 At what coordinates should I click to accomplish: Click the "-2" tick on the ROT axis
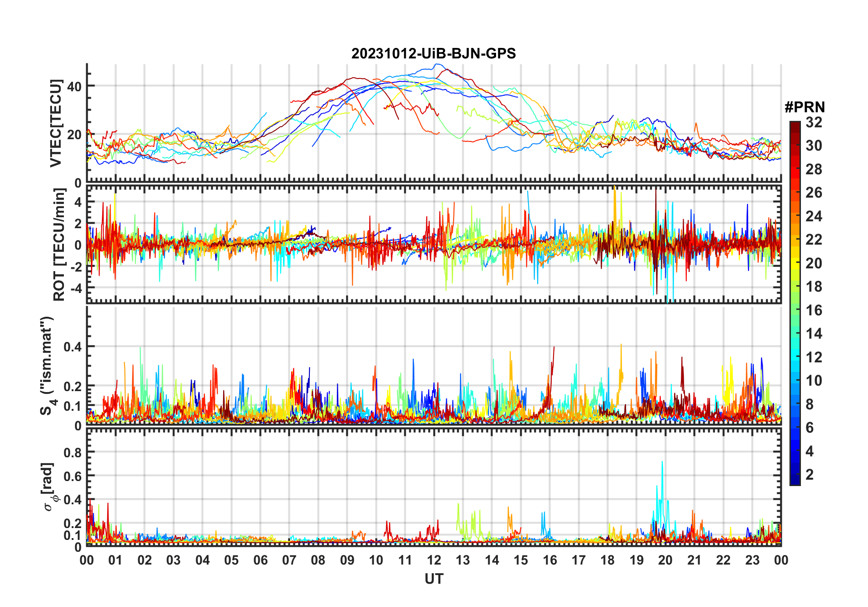76,267
